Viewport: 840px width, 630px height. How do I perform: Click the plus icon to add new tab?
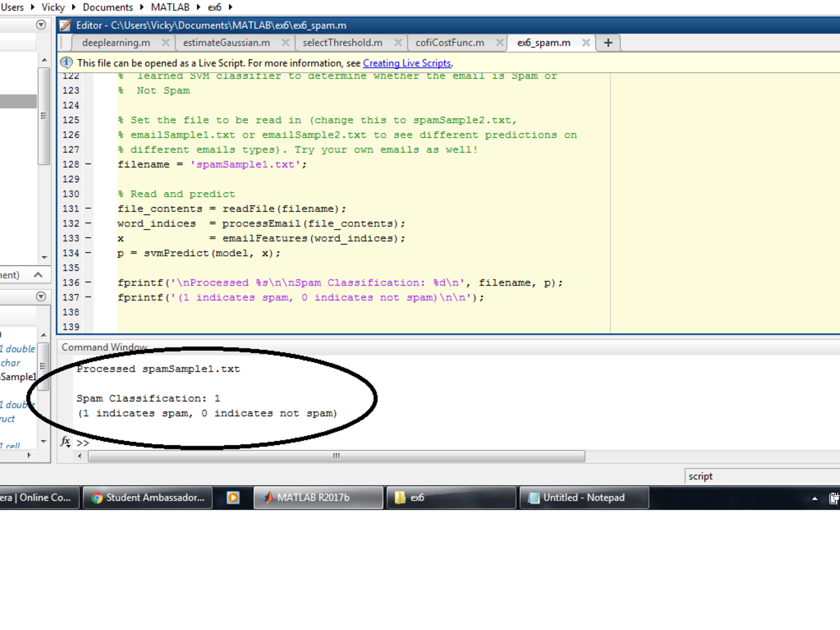(608, 43)
